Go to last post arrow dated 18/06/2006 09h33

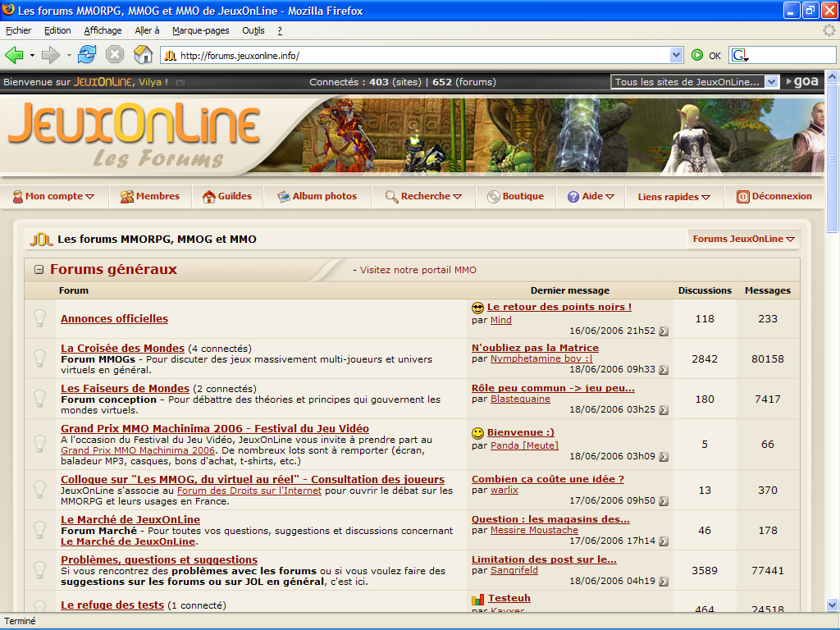click(x=664, y=370)
